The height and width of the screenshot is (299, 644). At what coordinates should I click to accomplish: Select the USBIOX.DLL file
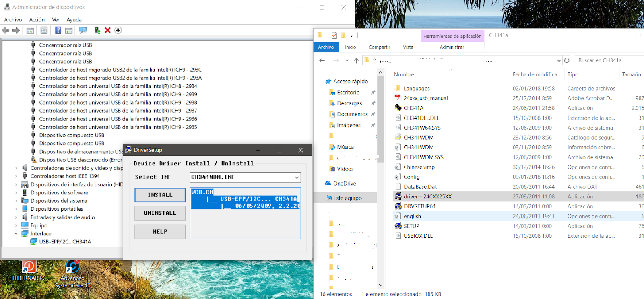418,236
